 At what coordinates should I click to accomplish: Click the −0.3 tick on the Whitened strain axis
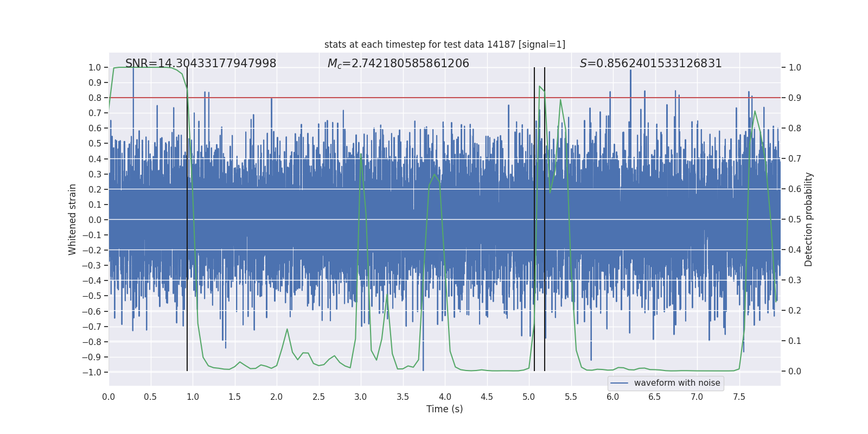point(92,265)
